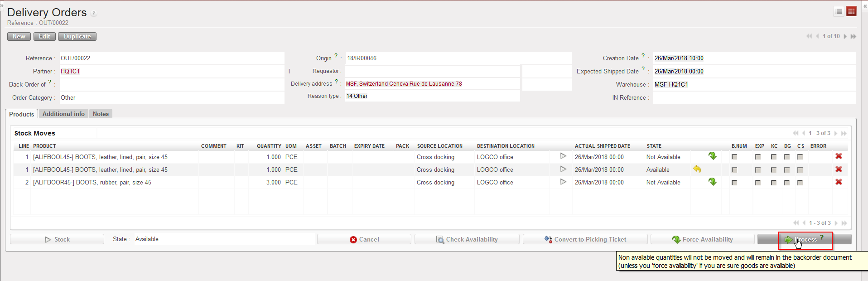This screenshot has width=868, height=281.
Task: Expand first stock move line with triangle arrow
Action: pyautogui.click(x=563, y=156)
